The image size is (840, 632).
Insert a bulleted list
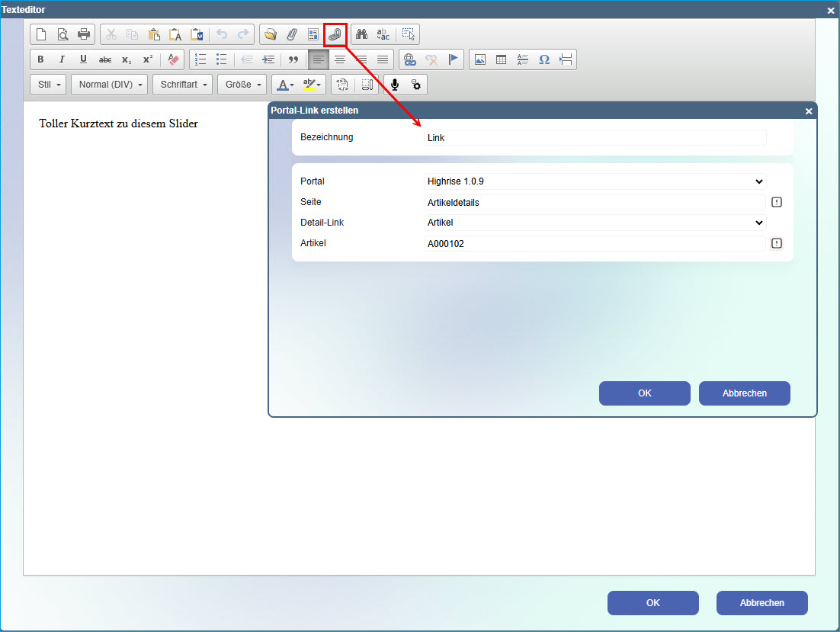point(222,59)
